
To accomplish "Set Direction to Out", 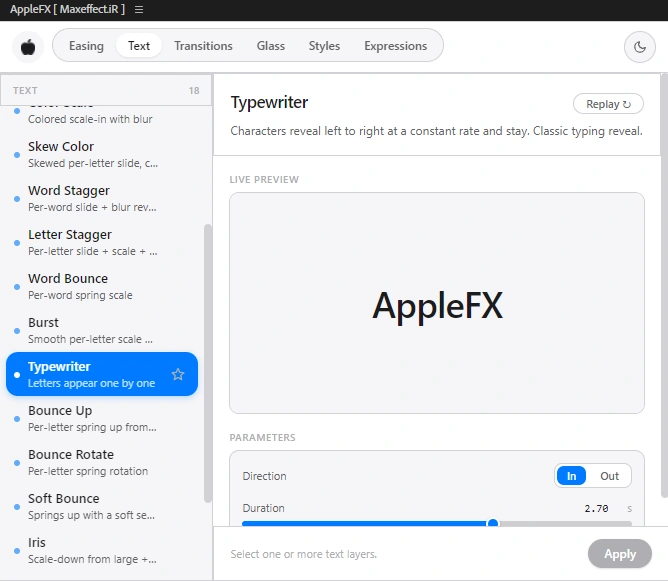I will 609,476.
